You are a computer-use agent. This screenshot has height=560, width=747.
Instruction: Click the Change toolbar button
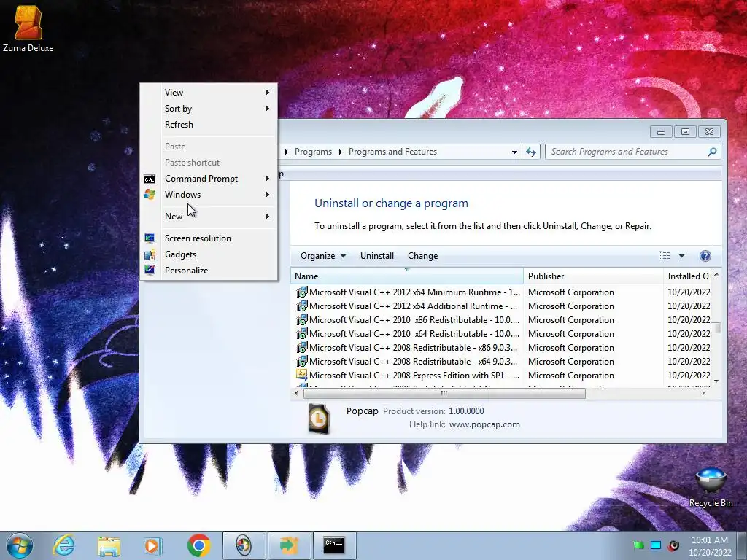click(x=422, y=256)
